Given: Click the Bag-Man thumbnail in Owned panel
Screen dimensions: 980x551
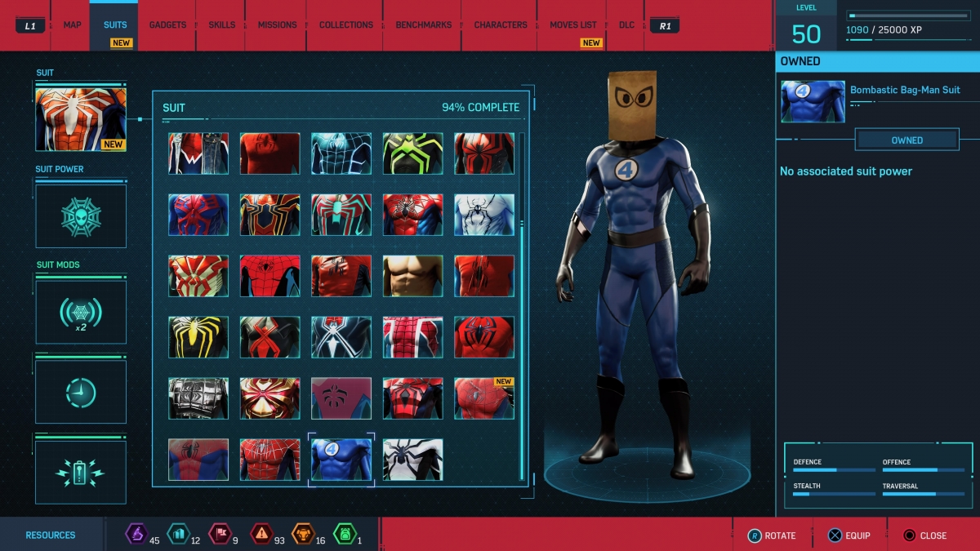Looking at the screenshot, I should [813, 101].
